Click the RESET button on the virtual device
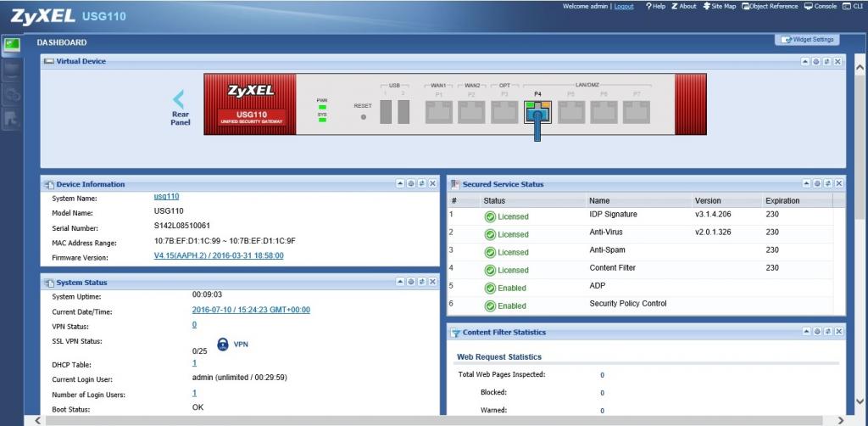The height and width of the screenshot is (426, 868). click(363, 117)
